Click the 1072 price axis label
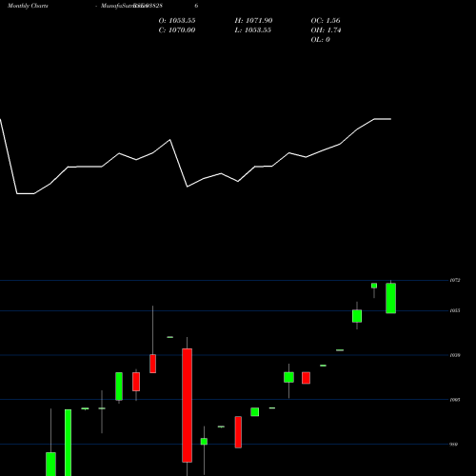 click(455, 280)
